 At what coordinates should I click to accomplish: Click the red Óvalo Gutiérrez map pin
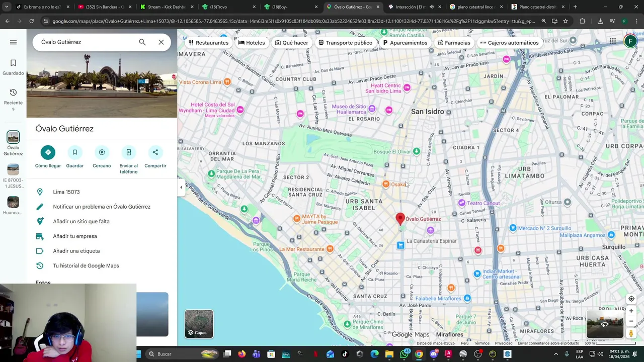[400, 219]
